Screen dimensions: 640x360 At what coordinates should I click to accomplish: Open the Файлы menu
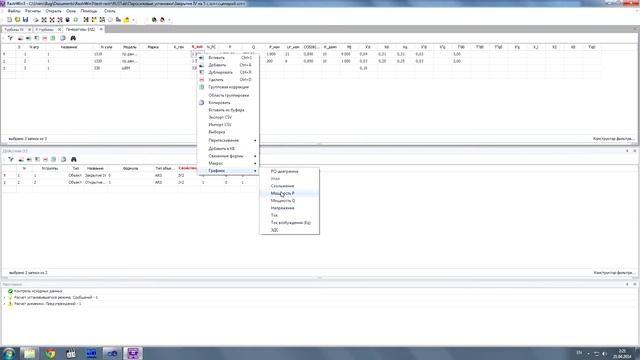tap(14, 11)
